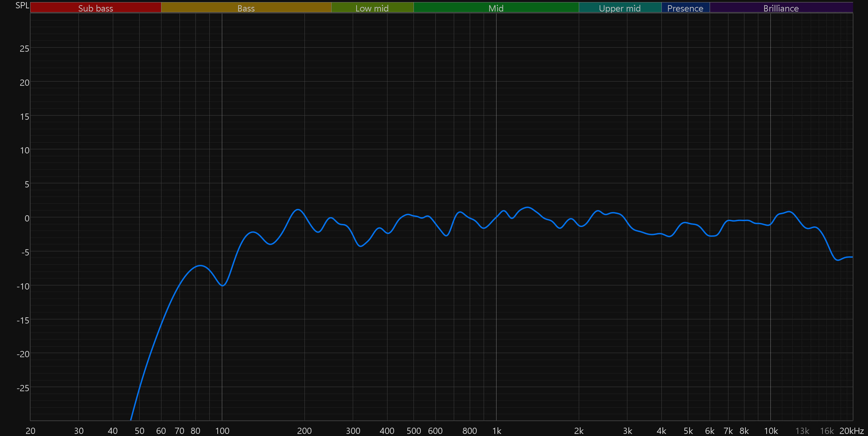Viewport: 868px width, 436px height.
Task: Select the Mid frequency band header
Action: click(496, 8)
